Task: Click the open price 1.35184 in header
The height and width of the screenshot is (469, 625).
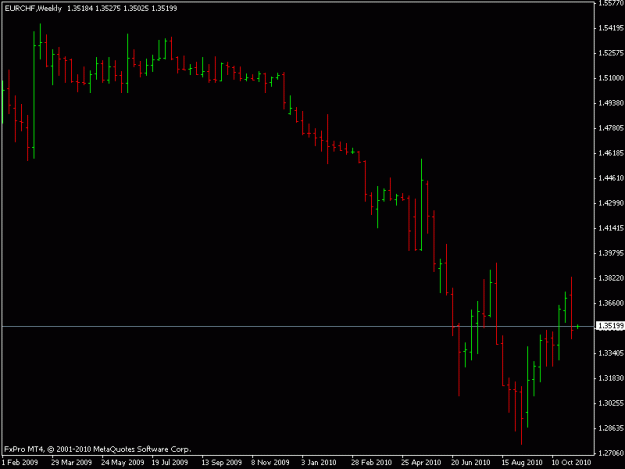Action: coord(80,8)
